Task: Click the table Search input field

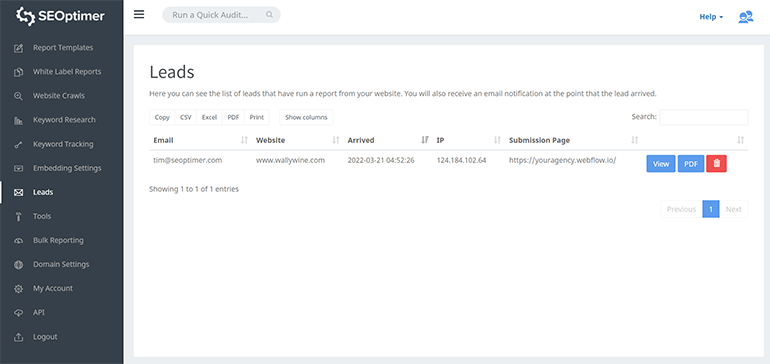Action: (x=704, y=117)
